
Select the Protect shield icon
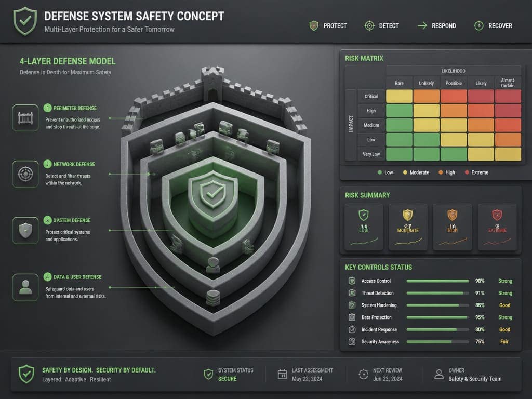tap(314, 26)
